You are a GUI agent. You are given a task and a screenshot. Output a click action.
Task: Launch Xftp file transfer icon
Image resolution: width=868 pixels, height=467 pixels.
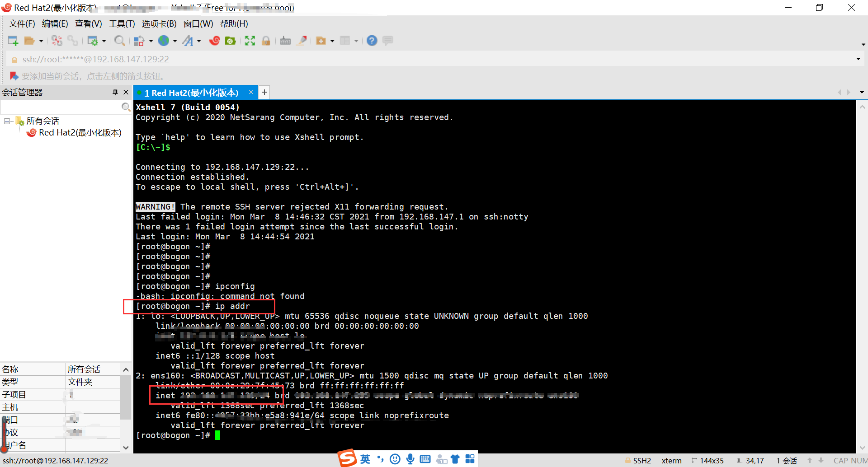(x=231, y=41)
